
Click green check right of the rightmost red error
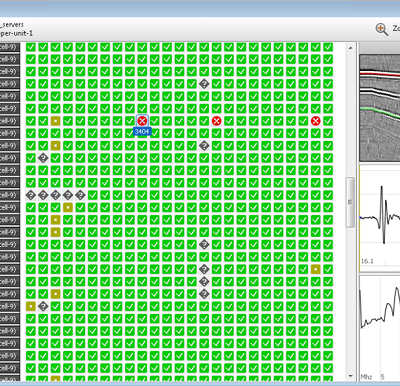click(328, 121)
